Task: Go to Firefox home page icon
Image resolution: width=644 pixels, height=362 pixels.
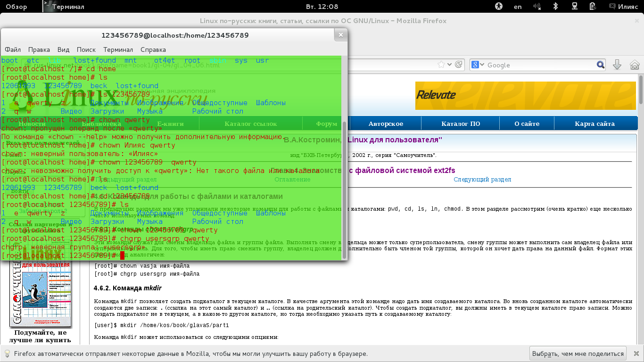Action: coord(634,65)
